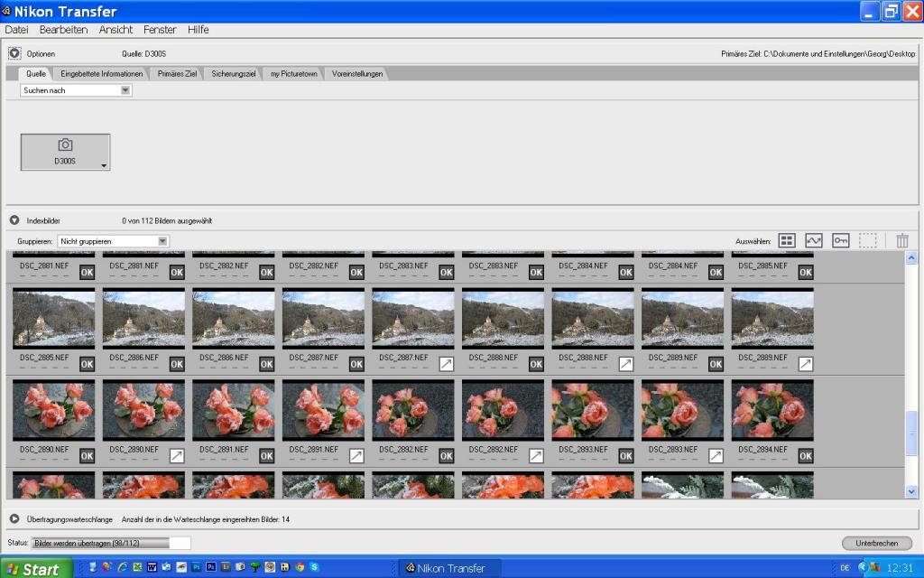Click Nikon Transfer taskbar button
924x578 pixels.
pos(450,568)
